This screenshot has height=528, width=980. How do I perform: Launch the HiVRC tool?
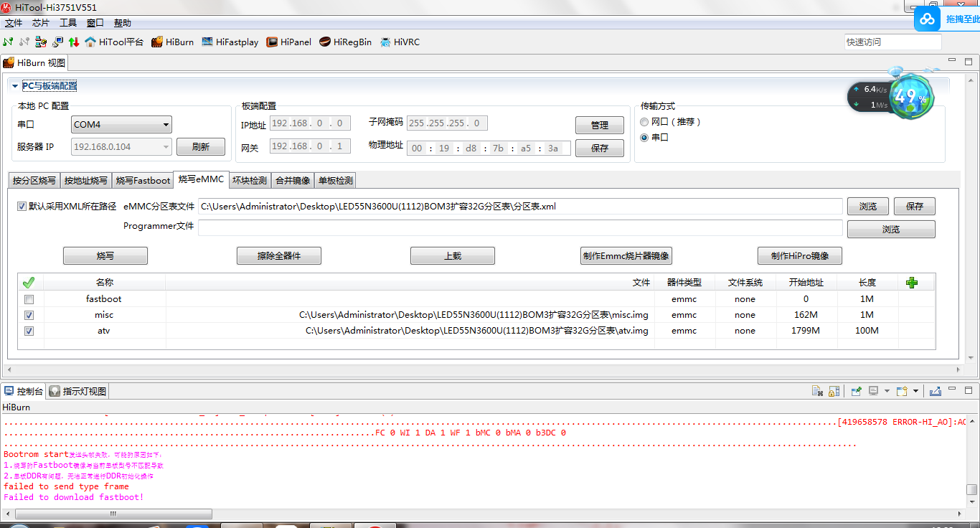click(x=400, y=42)
